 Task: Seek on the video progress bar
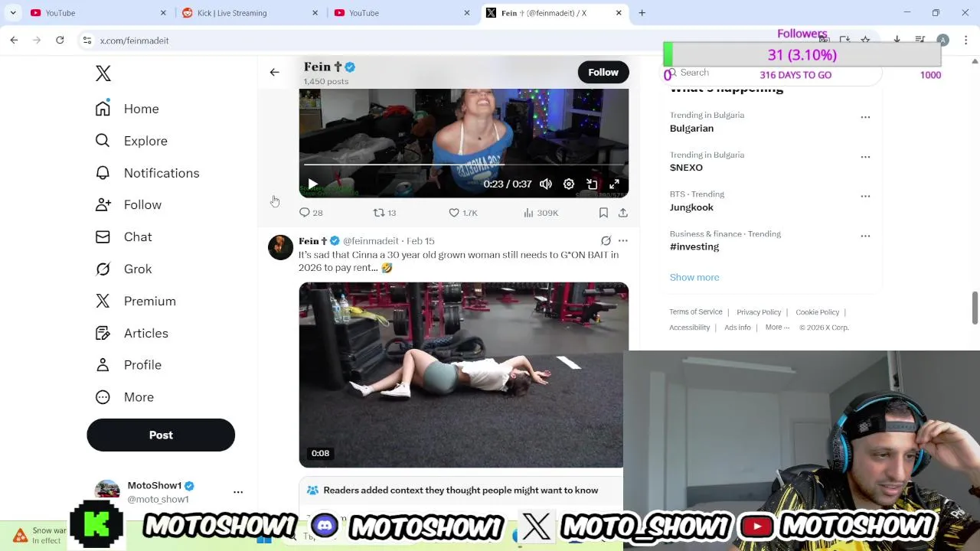[463, 164]
